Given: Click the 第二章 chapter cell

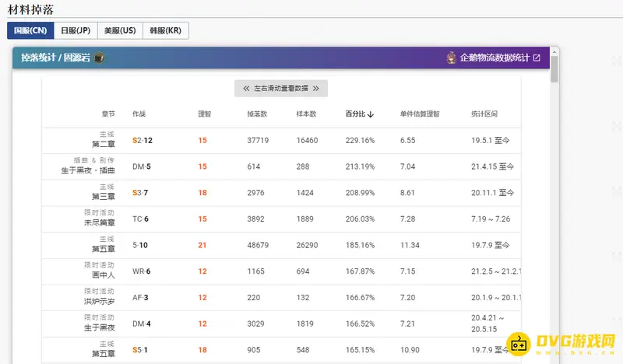Looking at the screenshot, I should pos(104,145).
